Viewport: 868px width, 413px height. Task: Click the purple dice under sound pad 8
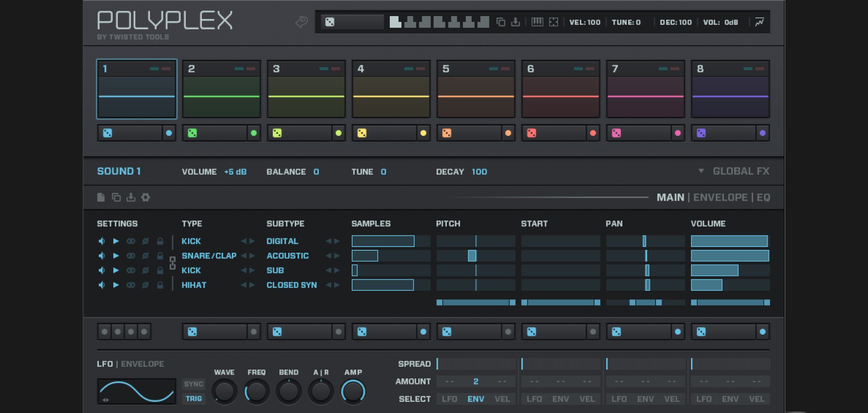click(x=701, y=133)
